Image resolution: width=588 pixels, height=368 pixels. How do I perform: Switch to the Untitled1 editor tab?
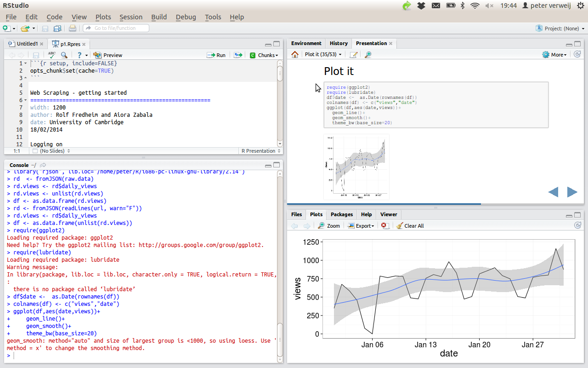(x=27, y=44)
